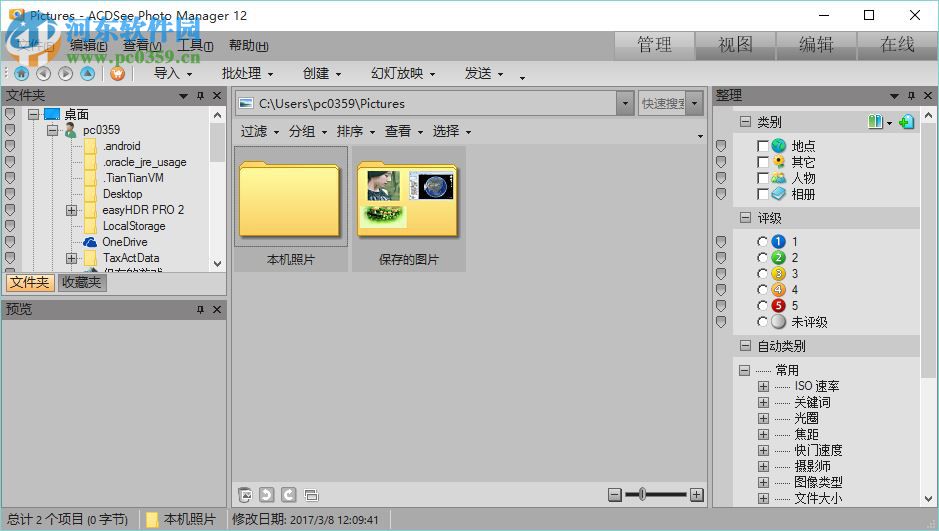Open the 排序 sort dropdown
The image size is (939, 531).
[x=355, y=131]
